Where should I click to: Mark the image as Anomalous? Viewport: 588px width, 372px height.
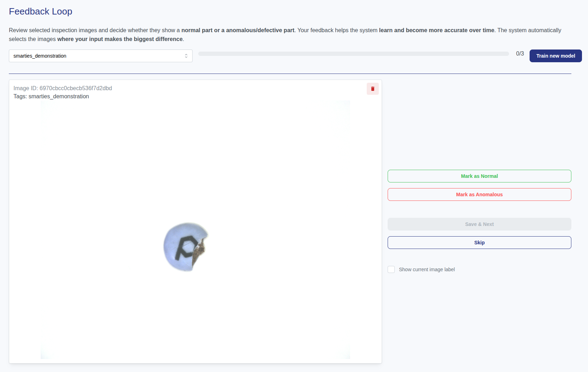pos(479,194)
